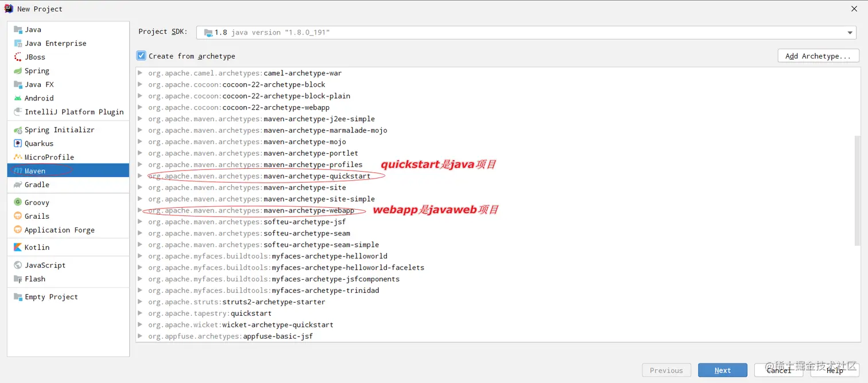Click the Groovy icon
Viewport: 868px width, 383px height.
coord(18,202)
